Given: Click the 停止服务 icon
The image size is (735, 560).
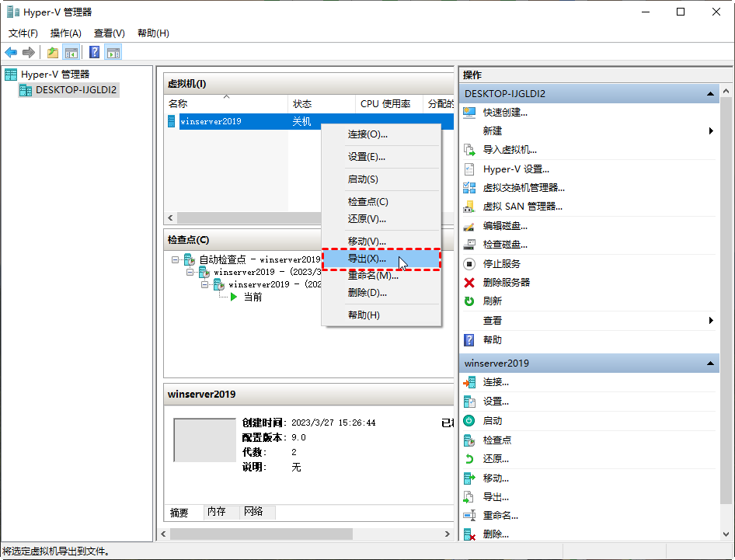Looking at the screenshot, I should pos(469,264).
